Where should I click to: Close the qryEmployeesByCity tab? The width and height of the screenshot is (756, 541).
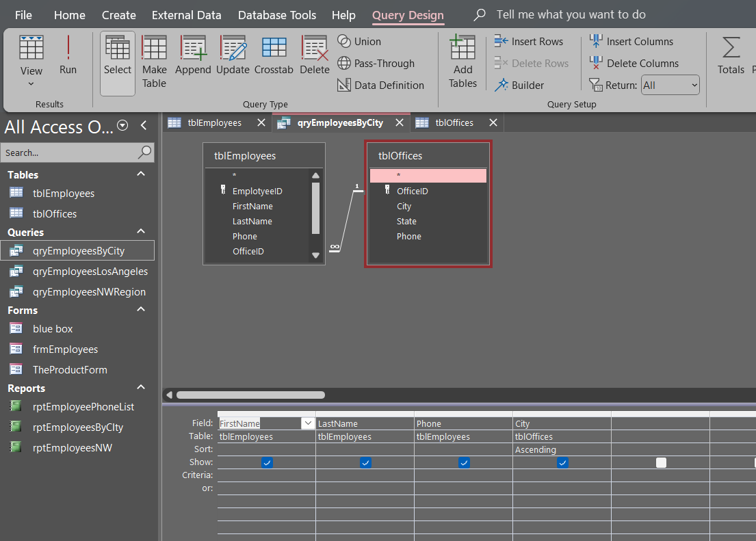400,123
